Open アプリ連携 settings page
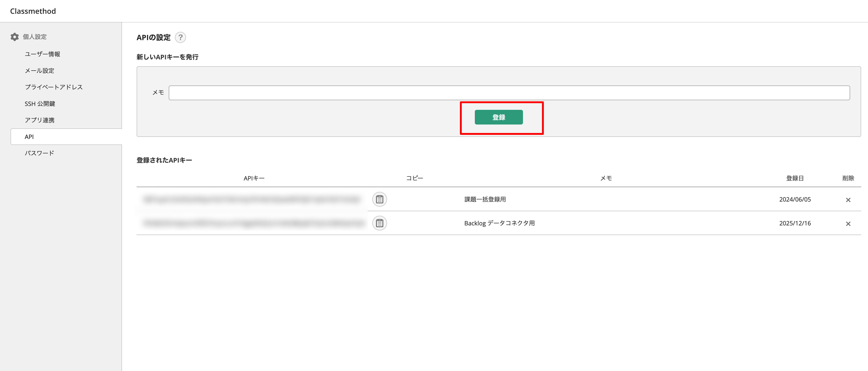Image resolution: width=868 pixels, height=371 pixels. pyautogui.click(x=39, y=120)
